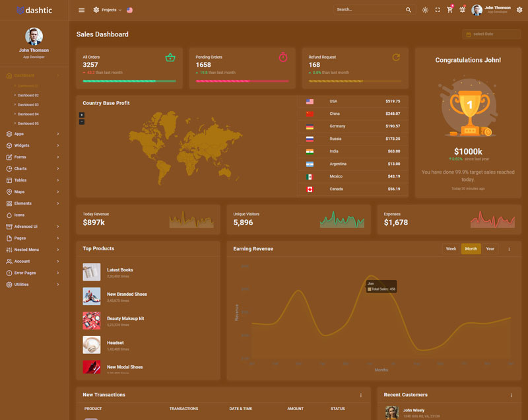The height and width of the screenshot is (420, 528).
Task: Switch light/dark theme with sun icon
Action: (425, 10)
